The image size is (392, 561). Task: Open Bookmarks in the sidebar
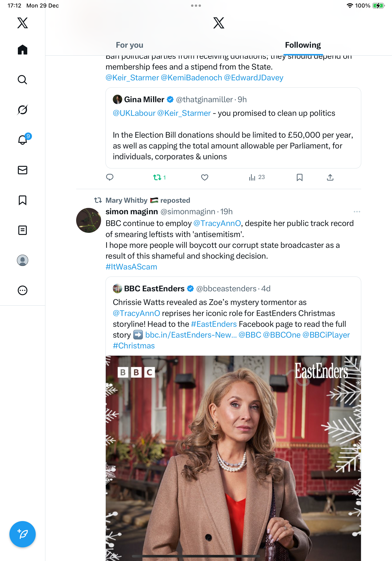click(23, 200)
